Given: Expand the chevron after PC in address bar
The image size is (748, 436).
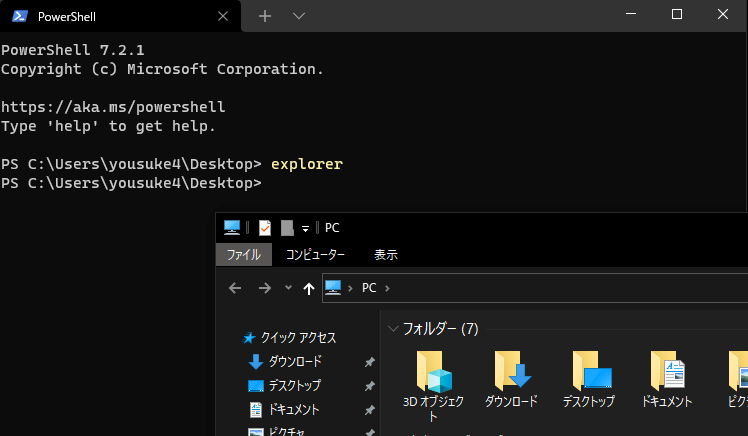Looking at the screenshot, I should tap(387, 288).
